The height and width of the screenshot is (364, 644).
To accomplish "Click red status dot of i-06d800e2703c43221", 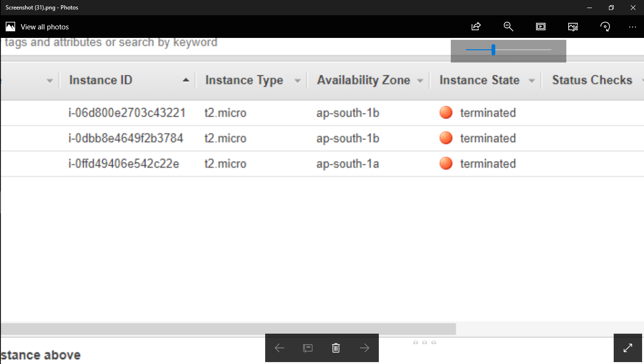I will point(446,112).
